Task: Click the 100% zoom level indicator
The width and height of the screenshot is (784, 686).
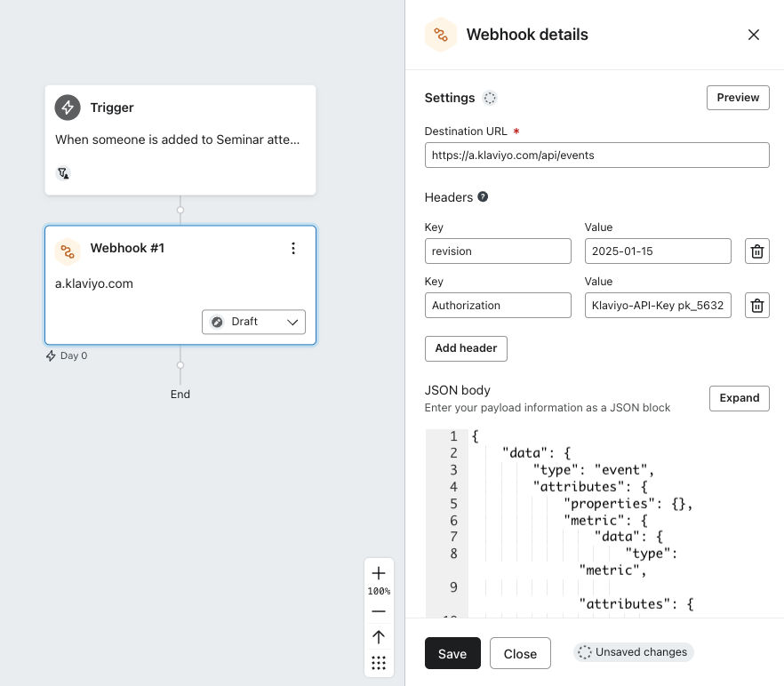Action: tap(379, 591)
